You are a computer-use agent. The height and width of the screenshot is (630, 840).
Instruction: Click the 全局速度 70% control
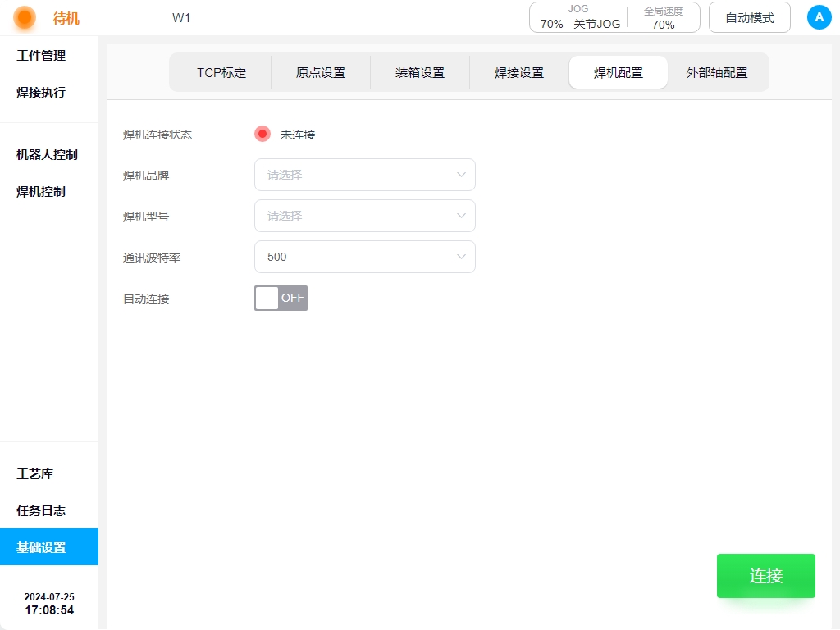(x=663, y=17)
